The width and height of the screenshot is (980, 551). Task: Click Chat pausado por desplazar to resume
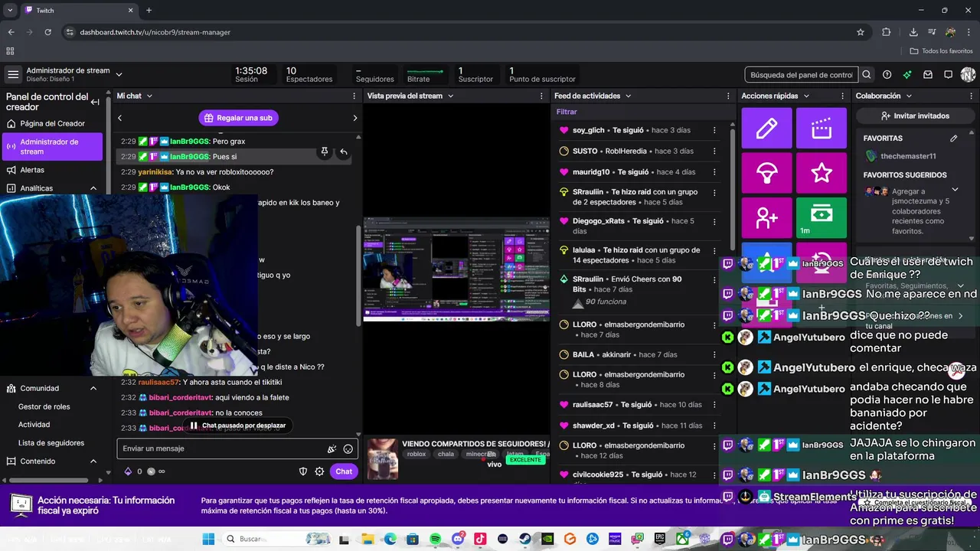237,425
